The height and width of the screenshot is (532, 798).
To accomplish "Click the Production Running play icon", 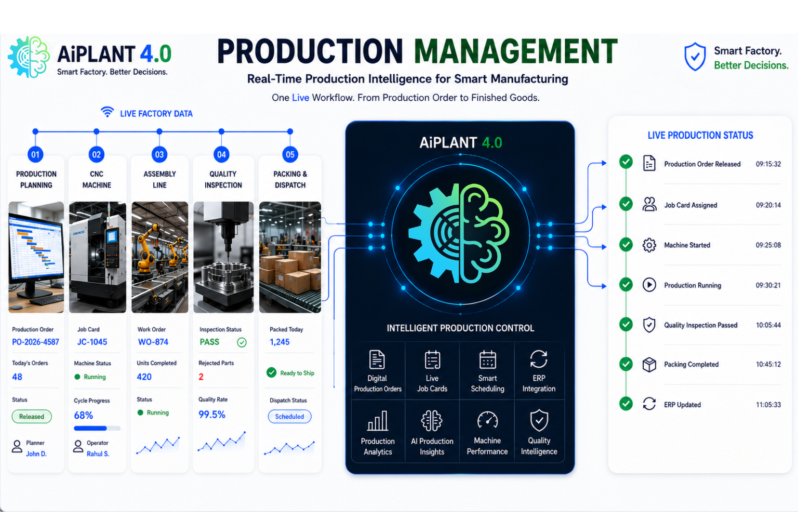I will pyautogui.click(x=649, y=285).
